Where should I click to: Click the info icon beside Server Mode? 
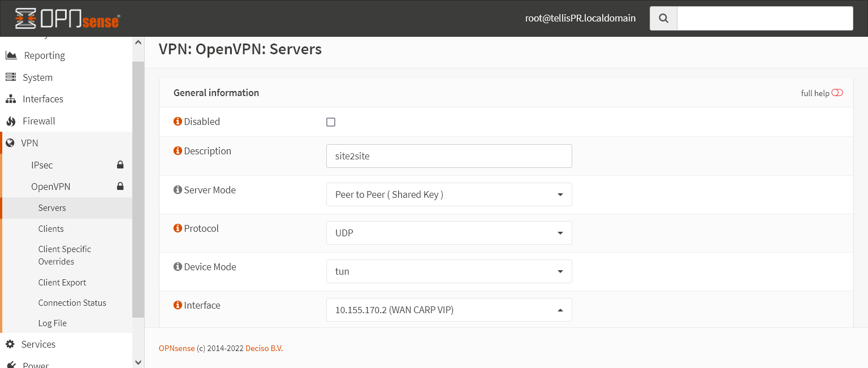178,189
